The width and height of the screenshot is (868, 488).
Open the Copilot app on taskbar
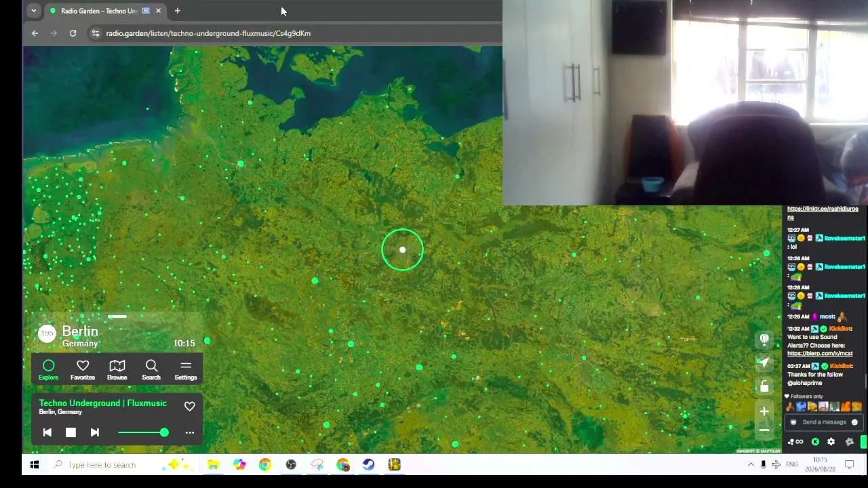[x=239, y=465]
